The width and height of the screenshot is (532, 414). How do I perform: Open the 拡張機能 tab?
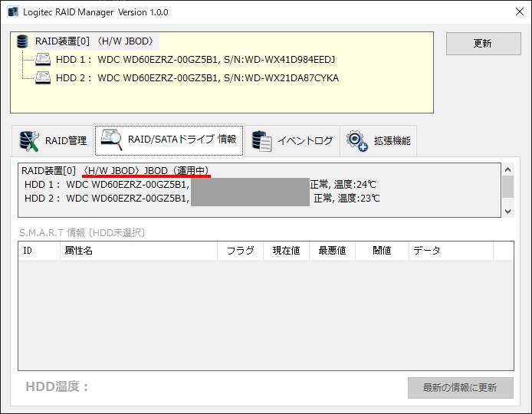pos(379,141)
